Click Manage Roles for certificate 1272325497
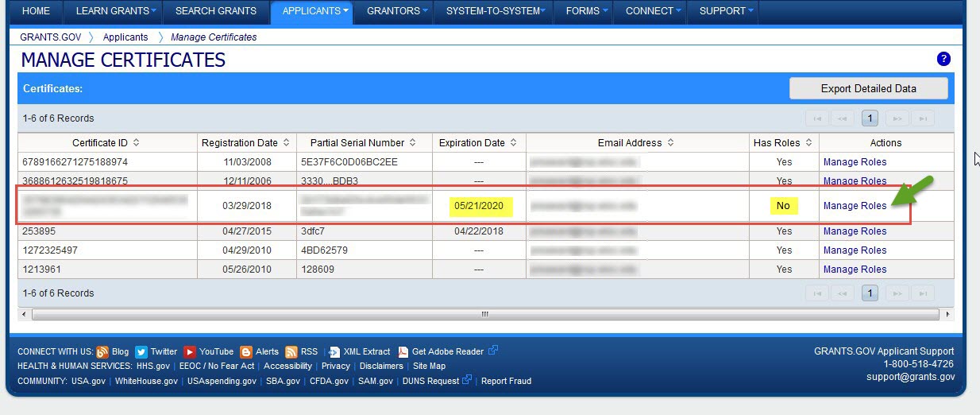Screen dimensions: 980x415 pyautogui.click(x=855, y=250)
